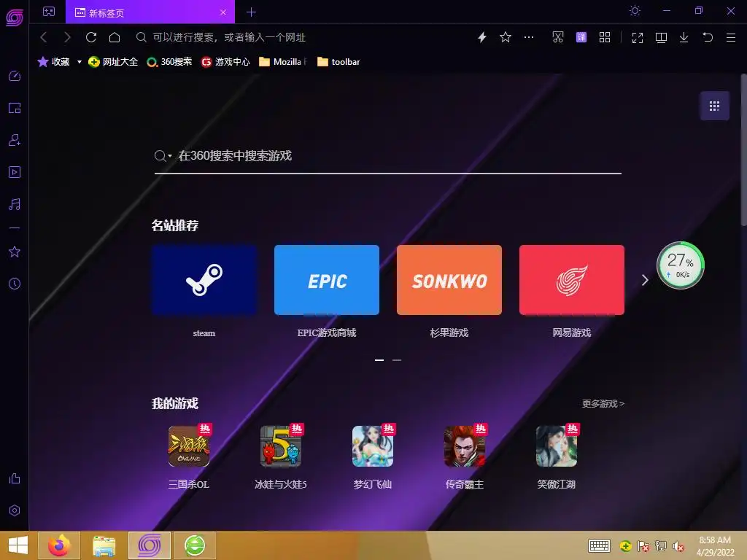Restore closed tab with undo icon
This screenshot has height=560, width=747.
[708, 37]
